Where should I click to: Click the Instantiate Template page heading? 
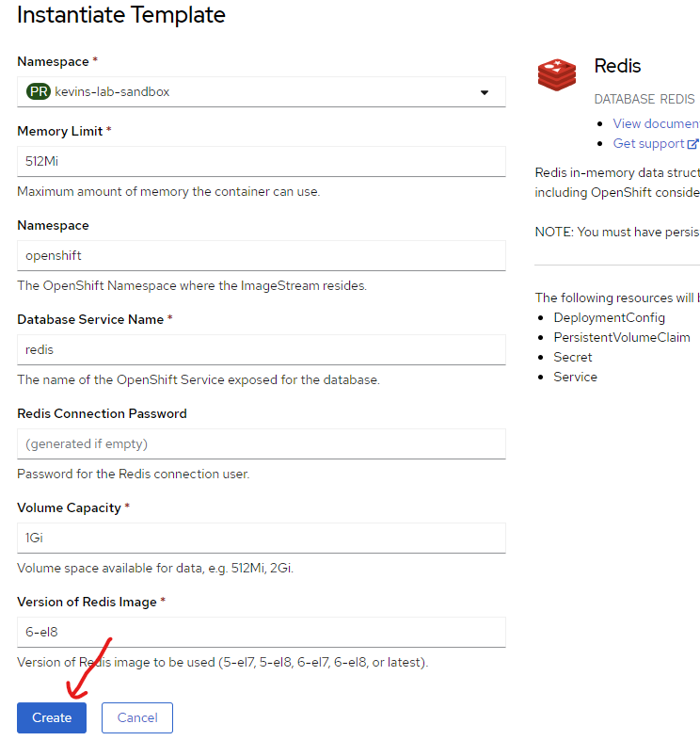[x=121, y=15]
